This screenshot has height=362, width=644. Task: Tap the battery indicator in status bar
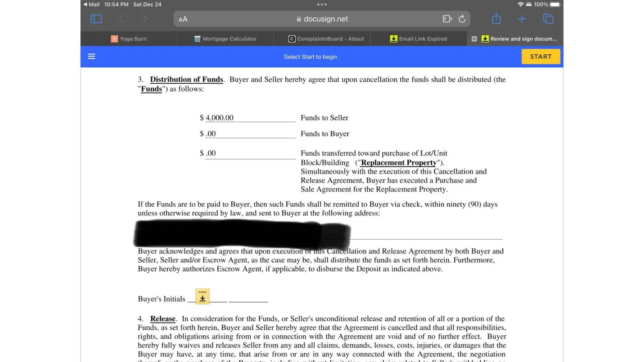point(555,4)
